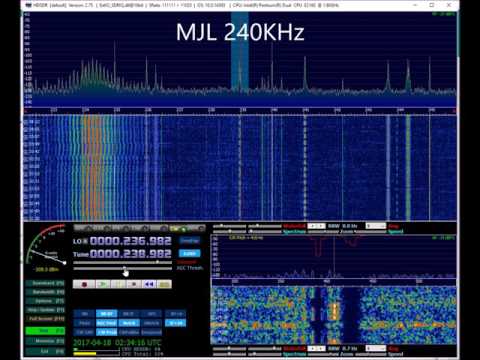The width and height of the screenshot is (480, 360).
Task: Toggle Despread button
Action: pos(151,332)
